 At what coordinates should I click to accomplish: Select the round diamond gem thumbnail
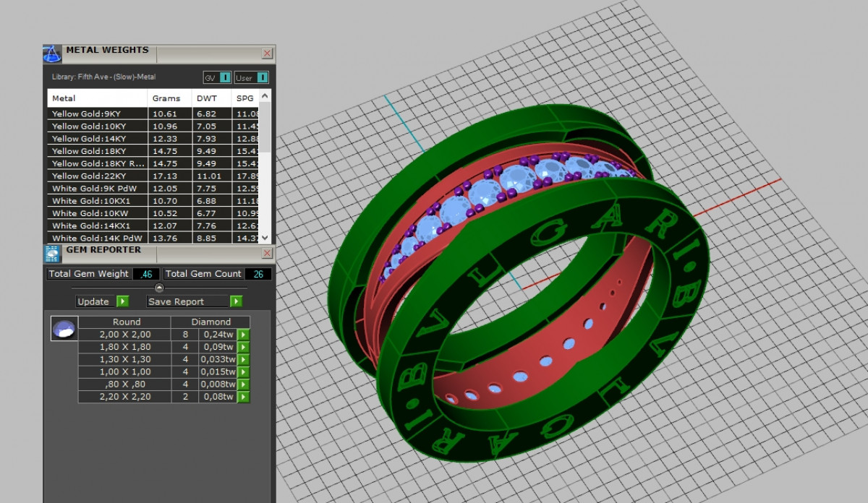[x=64, y=328]
